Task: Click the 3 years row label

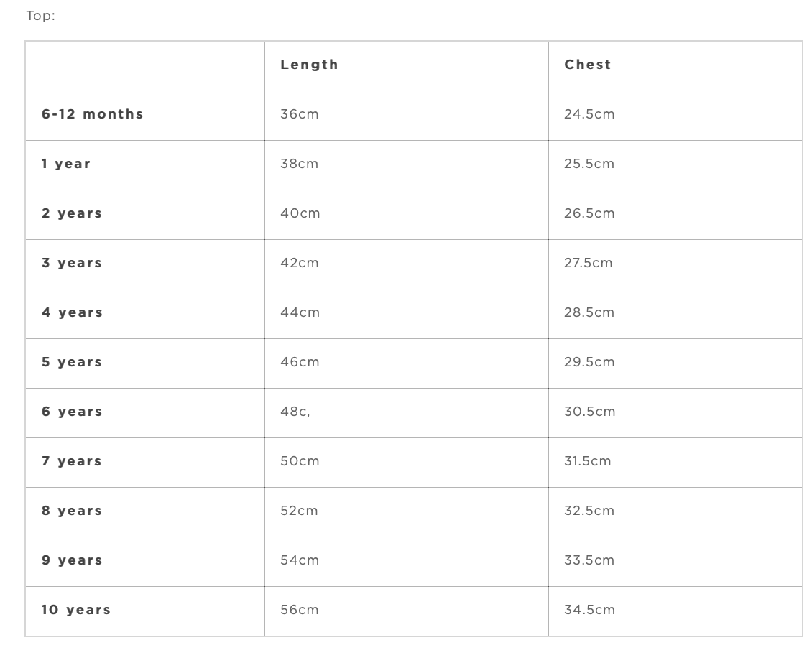Action: coord(72,263)
